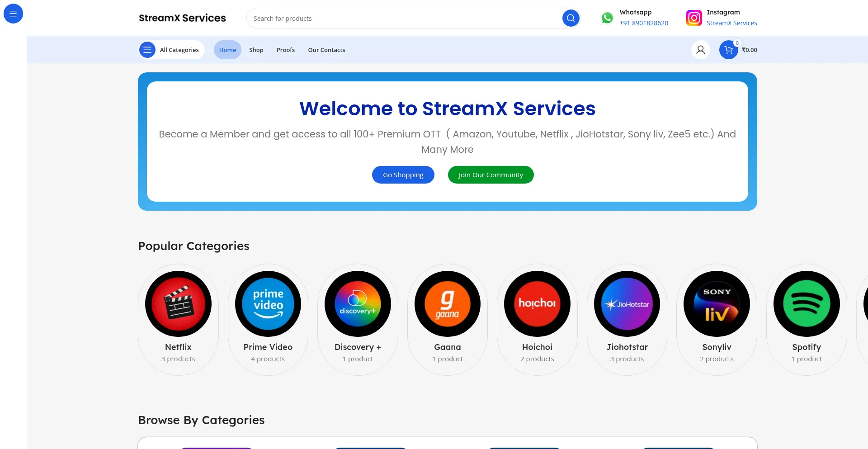Click 'Instagram' heading label
The width and height of the screenshot is (868, 449).
723,12
